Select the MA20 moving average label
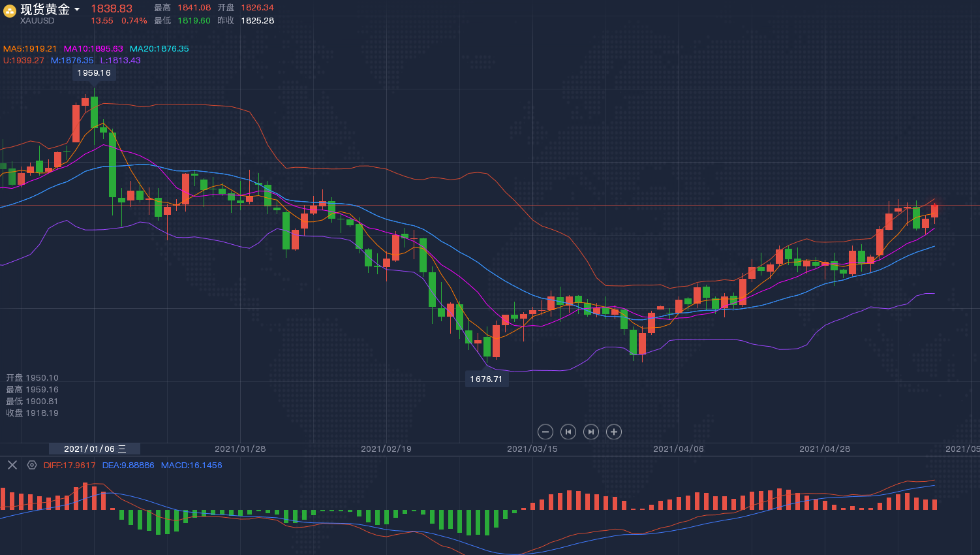Image resolution: width=980 pixels, height=555 pixels. 159,49
